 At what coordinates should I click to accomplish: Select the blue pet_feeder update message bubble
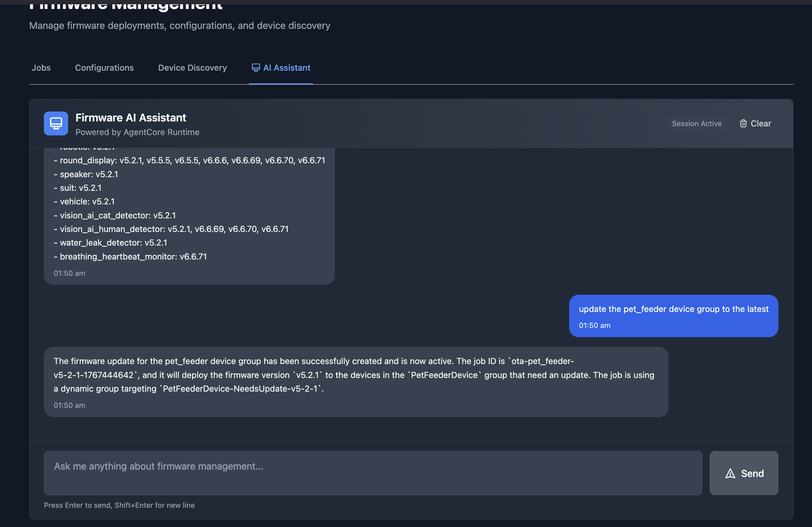pos(673,316)
